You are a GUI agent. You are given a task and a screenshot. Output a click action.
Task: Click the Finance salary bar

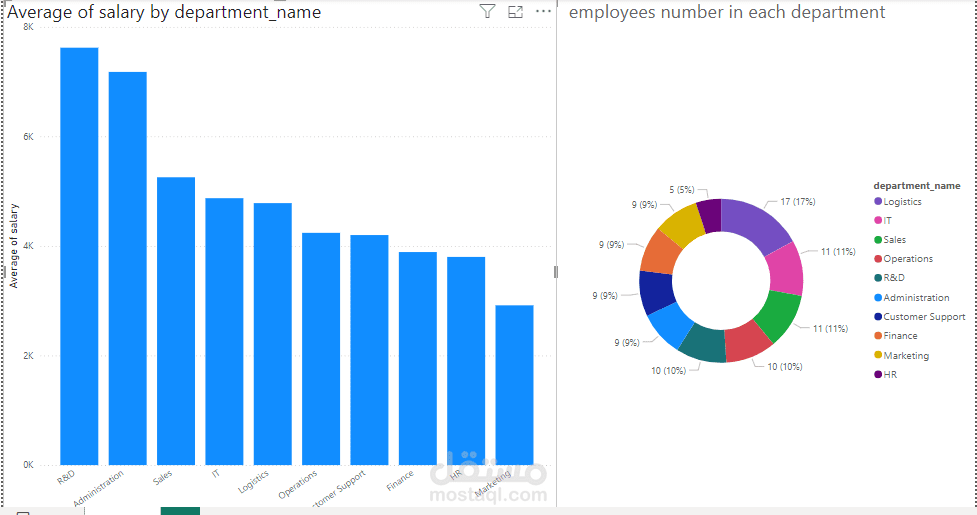click(417, 359)
